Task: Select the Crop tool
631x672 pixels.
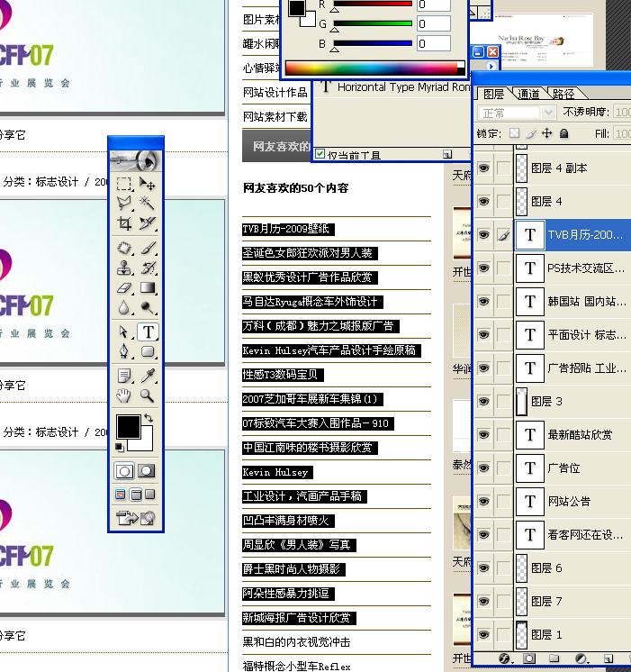Action: pyautogui.click(x=124, y=222)
